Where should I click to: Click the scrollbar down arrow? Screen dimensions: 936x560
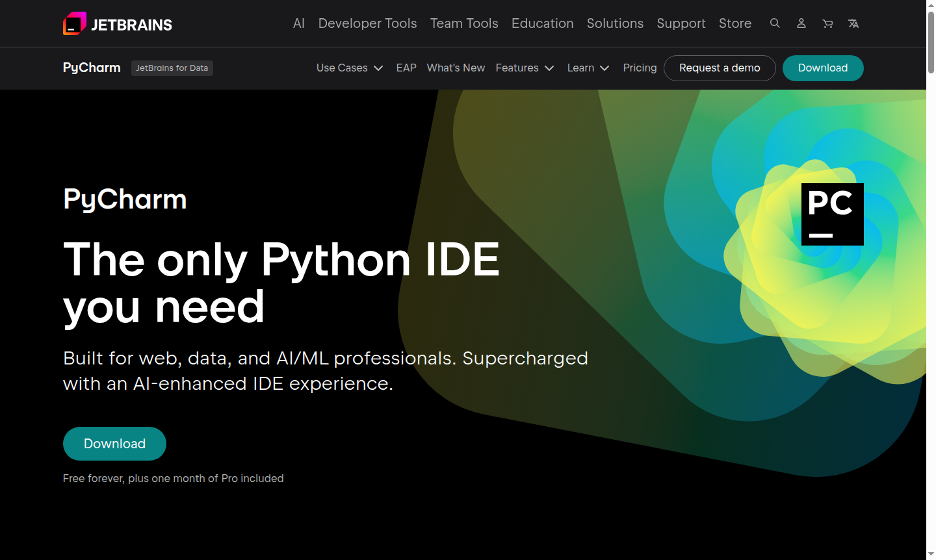[931, 555]
